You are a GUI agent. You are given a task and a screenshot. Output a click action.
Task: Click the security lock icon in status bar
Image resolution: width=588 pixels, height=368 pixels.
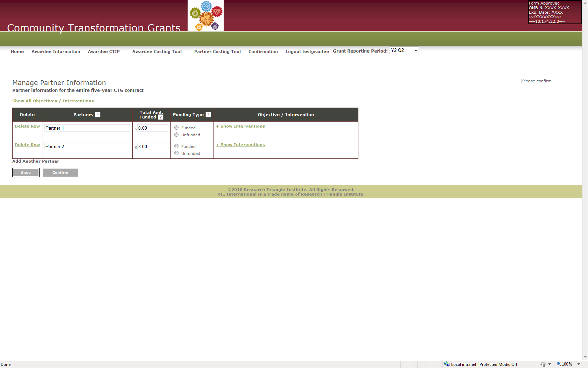pos(543,364)
